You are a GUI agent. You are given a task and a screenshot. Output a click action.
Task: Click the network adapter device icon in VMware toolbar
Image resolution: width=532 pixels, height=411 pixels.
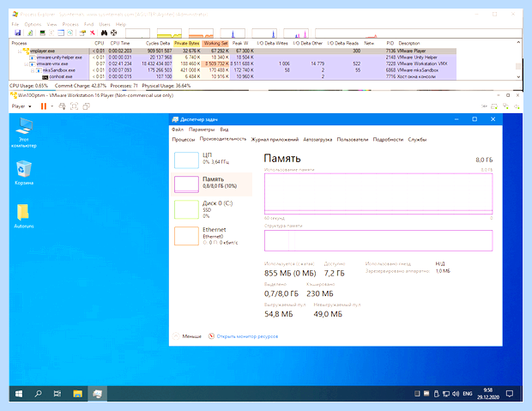pyautogui.click(x=506, y=106)
